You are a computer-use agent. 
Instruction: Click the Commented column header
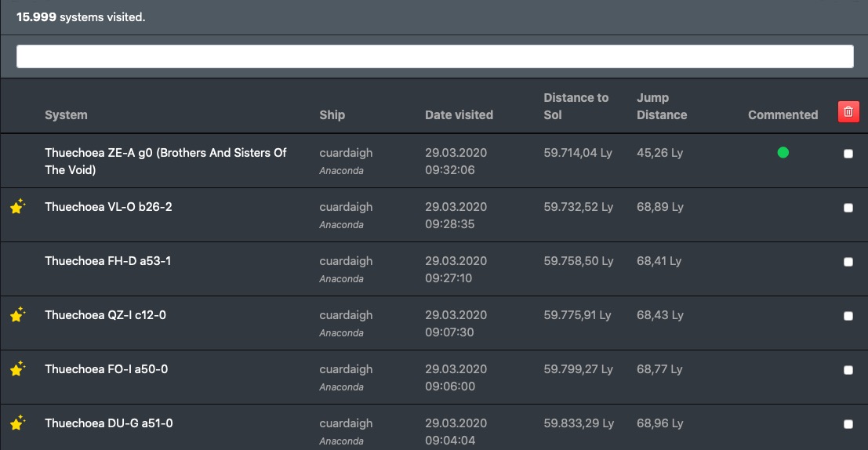click(x=783, y=115)
